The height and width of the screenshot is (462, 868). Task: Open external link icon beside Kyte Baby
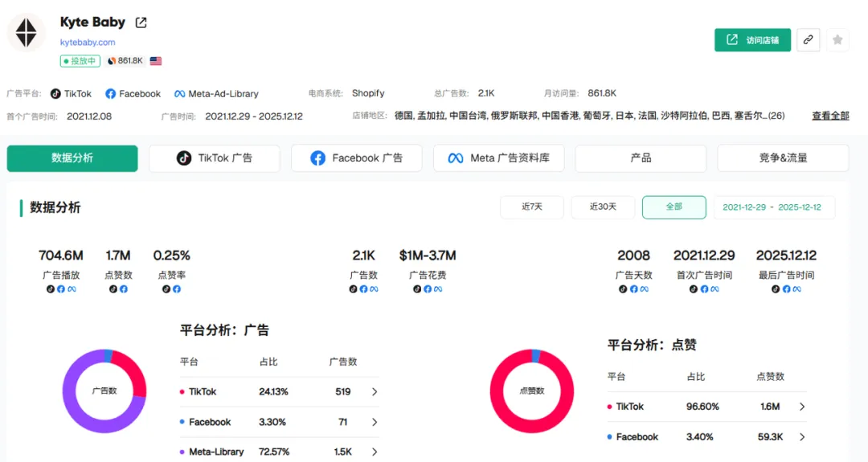point(141,22)
